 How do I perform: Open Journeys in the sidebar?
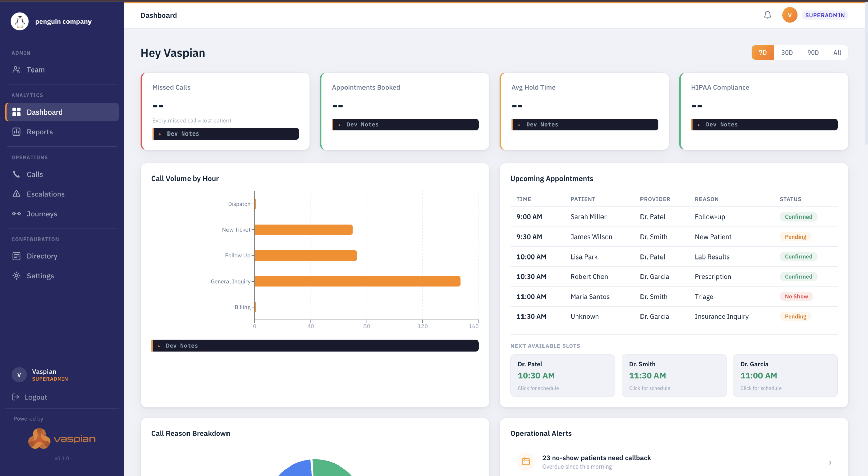[x=62, y=214]
